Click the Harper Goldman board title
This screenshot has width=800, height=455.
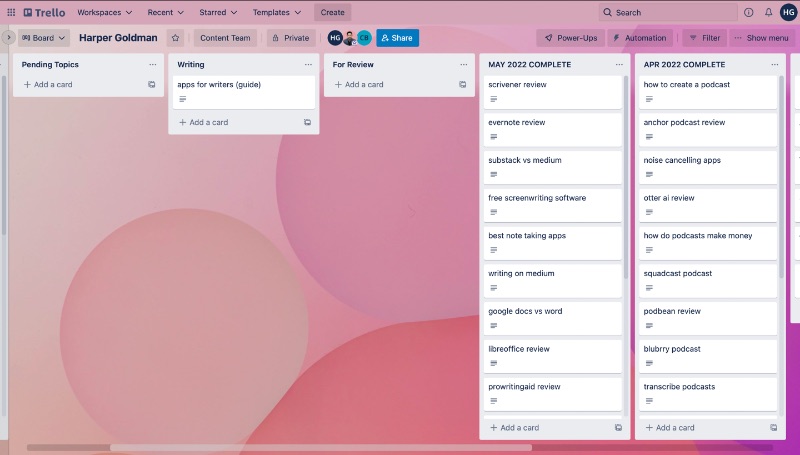118,38
